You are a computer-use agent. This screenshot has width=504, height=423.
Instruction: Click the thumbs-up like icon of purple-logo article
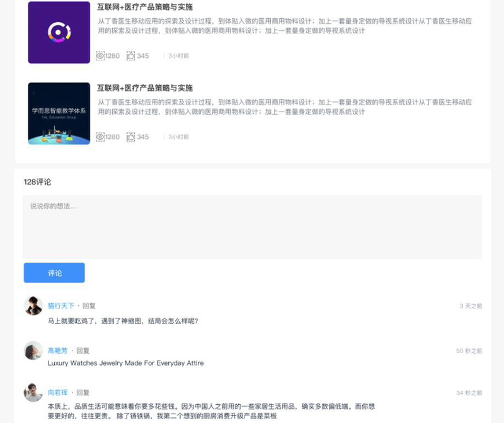[130, 55]
